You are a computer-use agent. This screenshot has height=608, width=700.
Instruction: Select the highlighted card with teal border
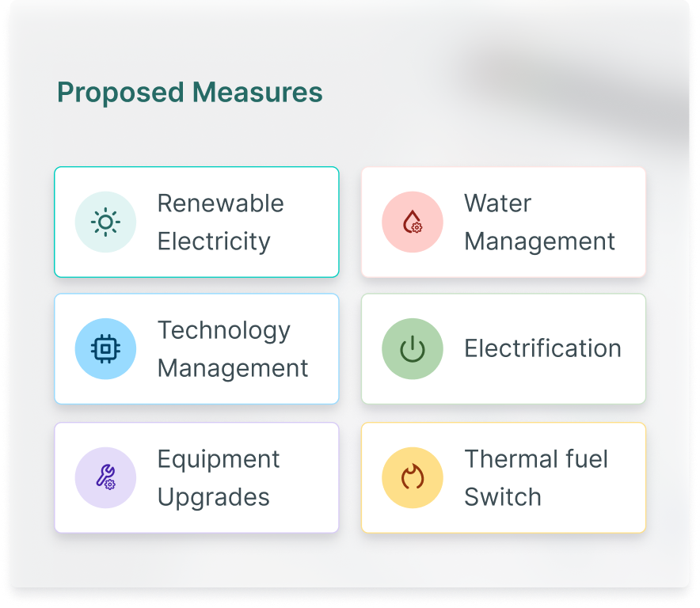pyautogui.click(x=196, y=222)
